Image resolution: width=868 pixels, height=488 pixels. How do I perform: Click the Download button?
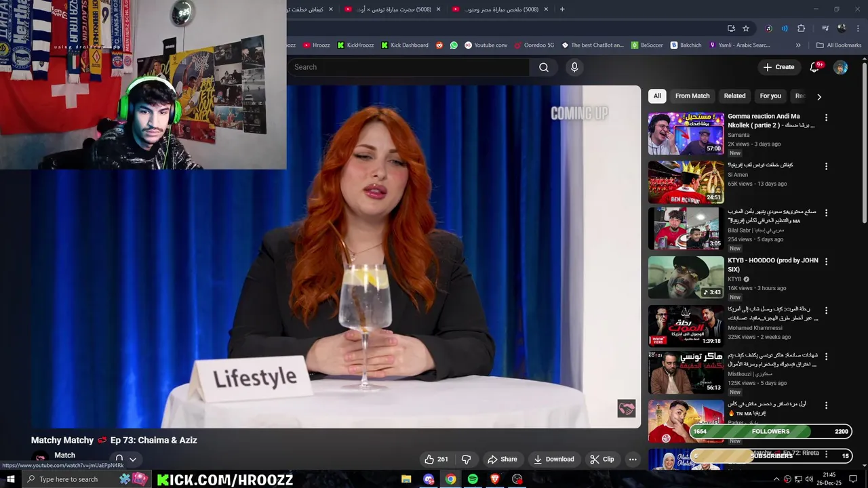553,459
